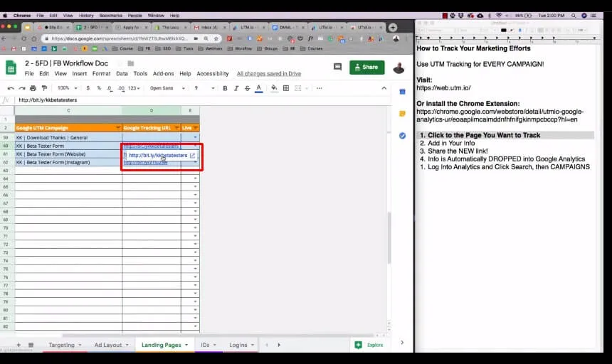Open the font size 9 dropdown
Screen dimensions: 612x364
pos(204,88)
